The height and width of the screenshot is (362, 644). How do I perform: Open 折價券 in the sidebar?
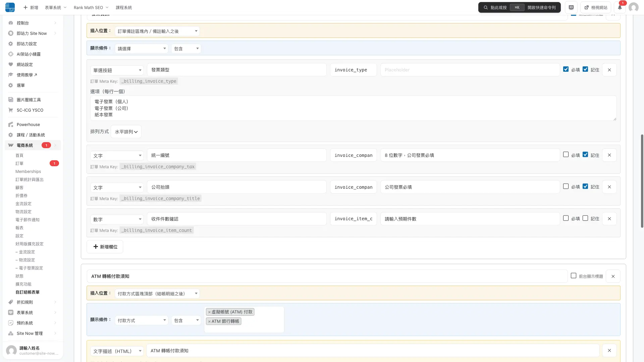pyautogui.click(x=21, y=196)
